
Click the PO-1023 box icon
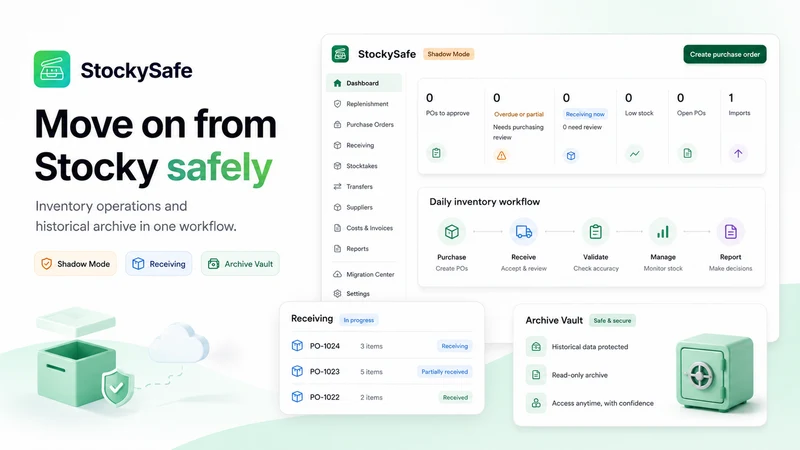click(x=297, y=371)
